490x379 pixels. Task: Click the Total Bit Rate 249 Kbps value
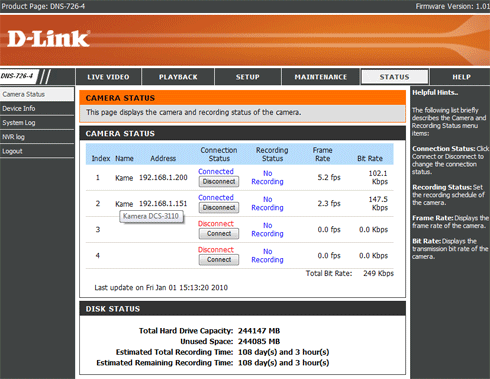[378, 274]
